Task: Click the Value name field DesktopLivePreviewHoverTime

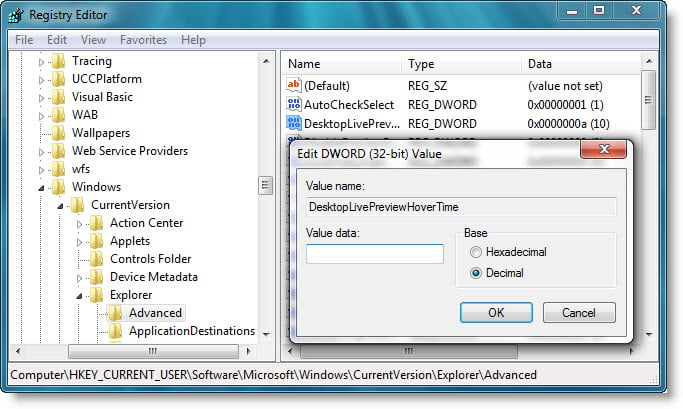Action: 461,206
